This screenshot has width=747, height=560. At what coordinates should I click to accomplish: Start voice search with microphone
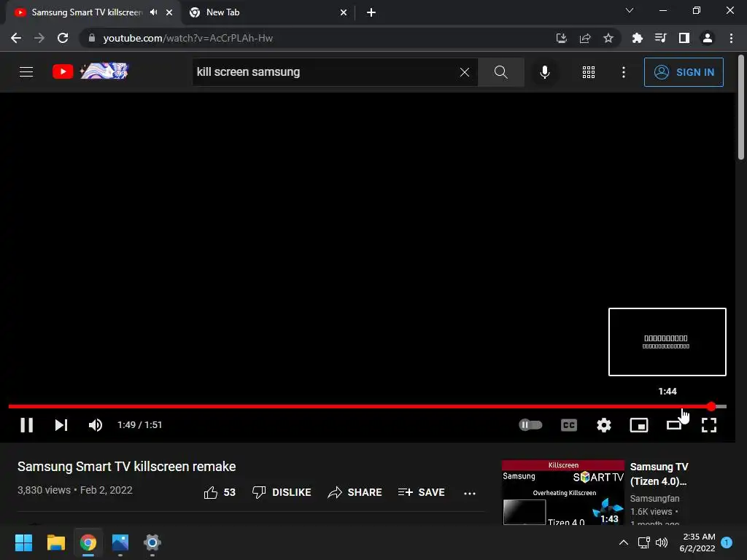[x=544, y=72]
